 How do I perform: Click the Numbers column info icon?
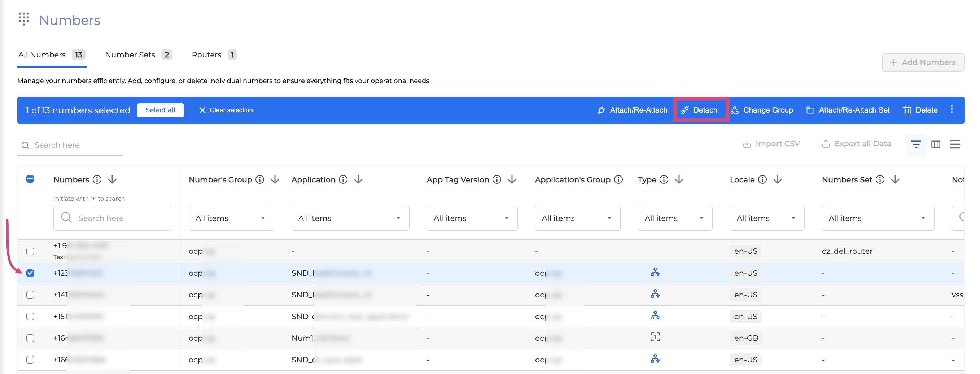[x=97, y=179]
